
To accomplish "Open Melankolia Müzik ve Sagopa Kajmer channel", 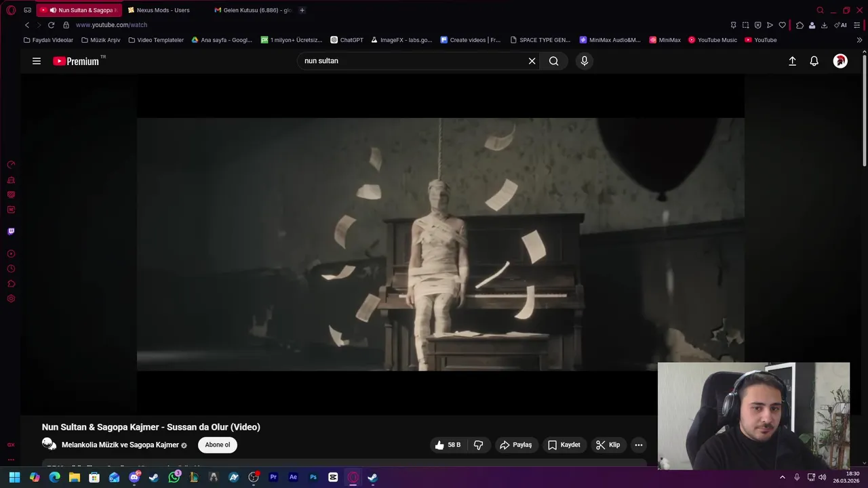I will 120,445.
